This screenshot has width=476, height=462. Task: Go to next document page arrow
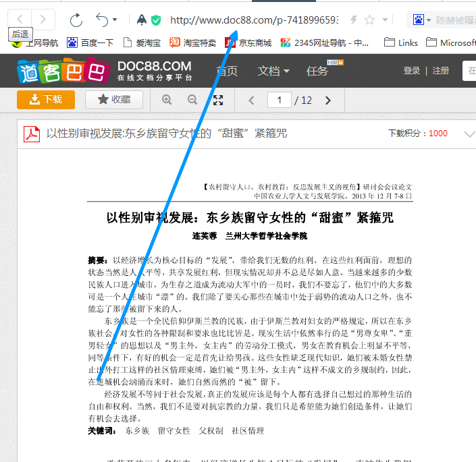click(x=328, y=100)
